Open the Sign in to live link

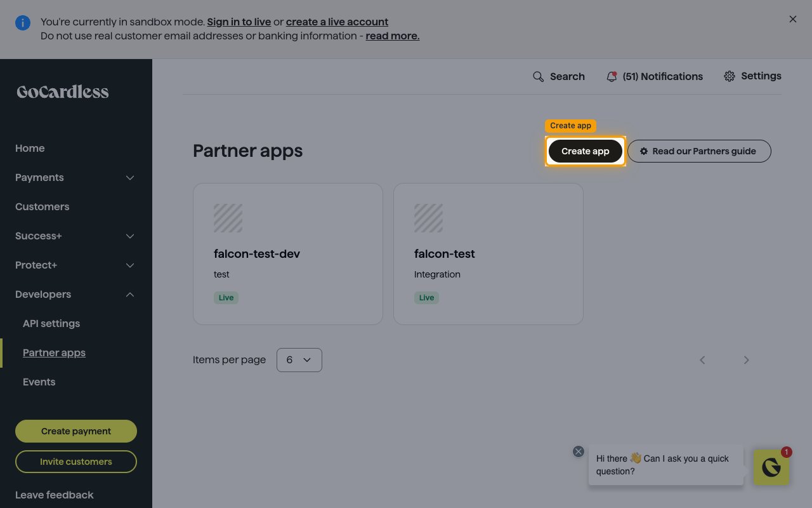(239, 22)
